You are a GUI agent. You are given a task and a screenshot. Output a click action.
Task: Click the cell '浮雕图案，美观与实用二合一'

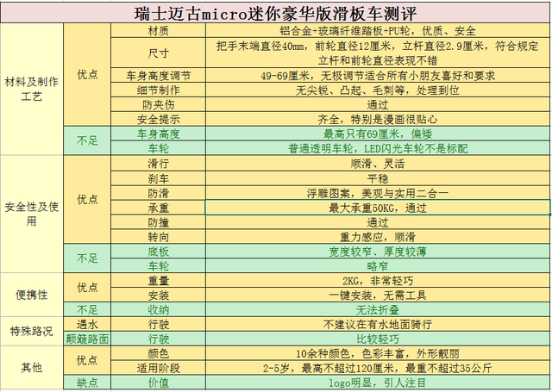pos(378,193)
